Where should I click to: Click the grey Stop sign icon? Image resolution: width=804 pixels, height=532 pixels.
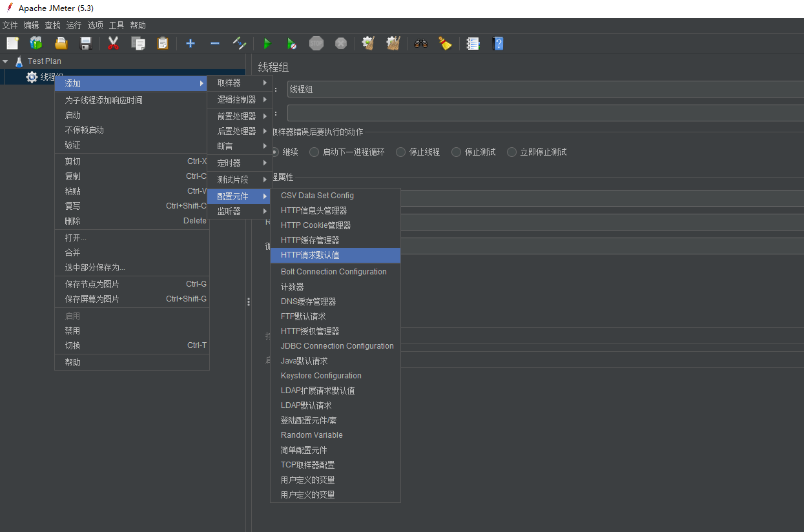316,43
